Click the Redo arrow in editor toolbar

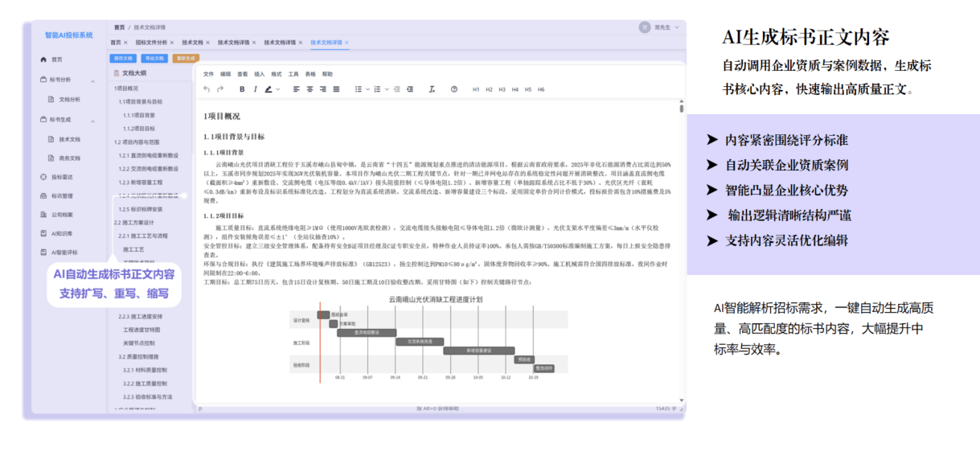point(220,89)
